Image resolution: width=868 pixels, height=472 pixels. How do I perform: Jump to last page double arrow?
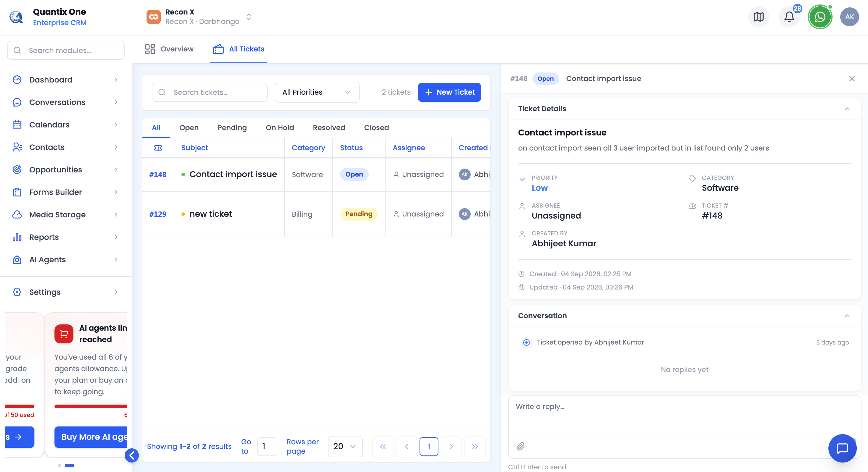[475, 446]
